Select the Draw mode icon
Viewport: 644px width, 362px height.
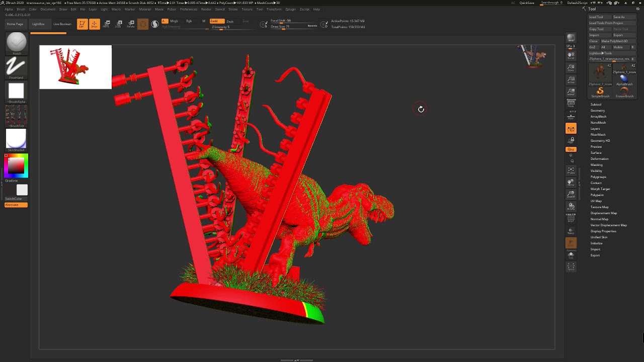[x=94, y=24]
